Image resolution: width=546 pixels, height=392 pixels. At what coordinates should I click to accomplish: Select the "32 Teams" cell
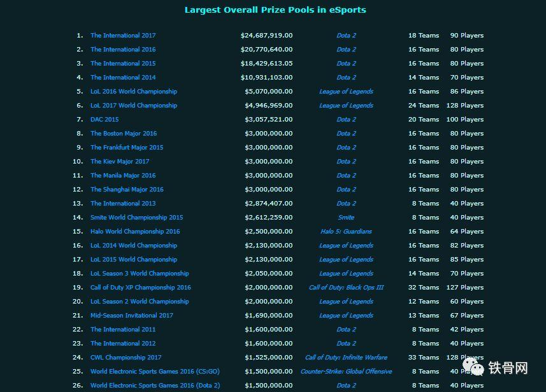(424, 287)
